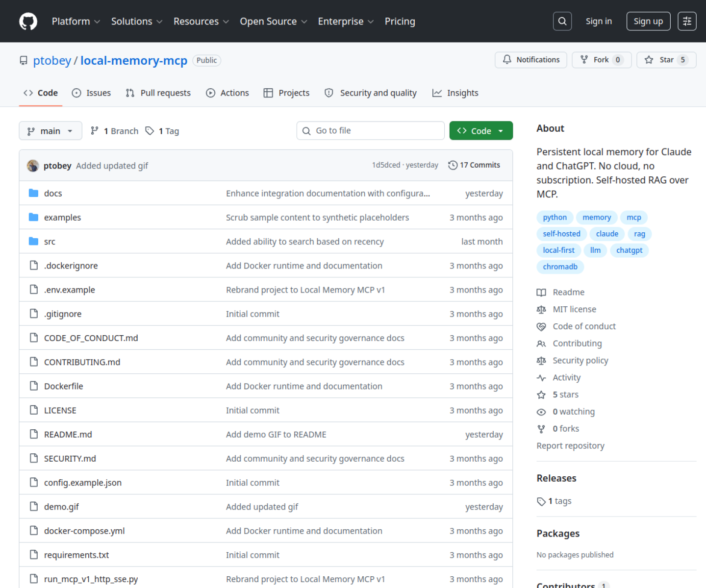Click the examples folder icon
The height and width of the screenshot is (588, 706).
[x=33, y=217]
